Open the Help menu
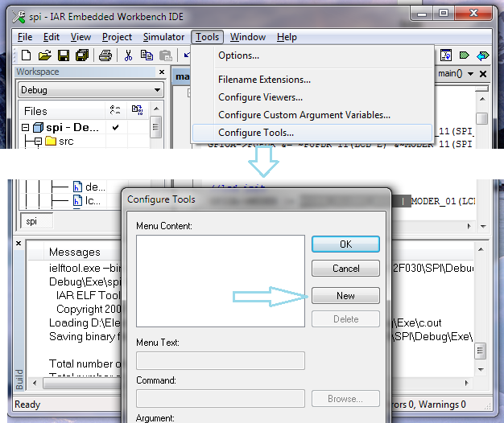The height and width of the screenshot is (423, 504). pyautogui.click(x=287, y=37)
